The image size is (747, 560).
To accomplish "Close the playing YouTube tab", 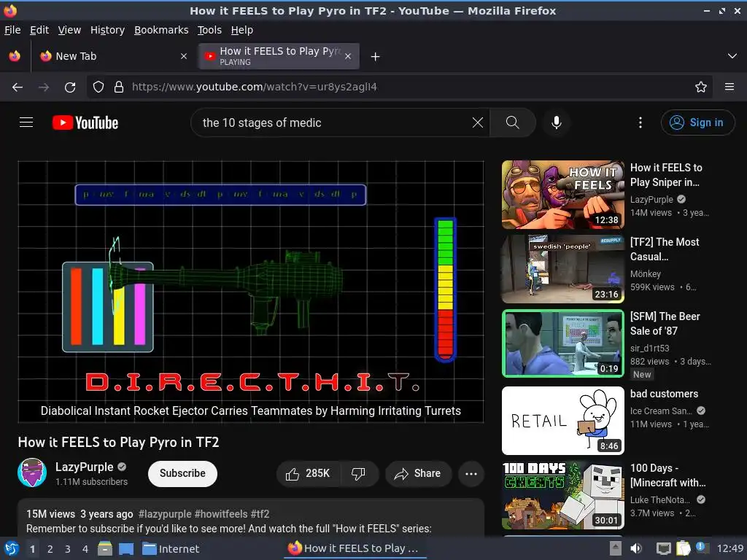I will pos(348,56).
